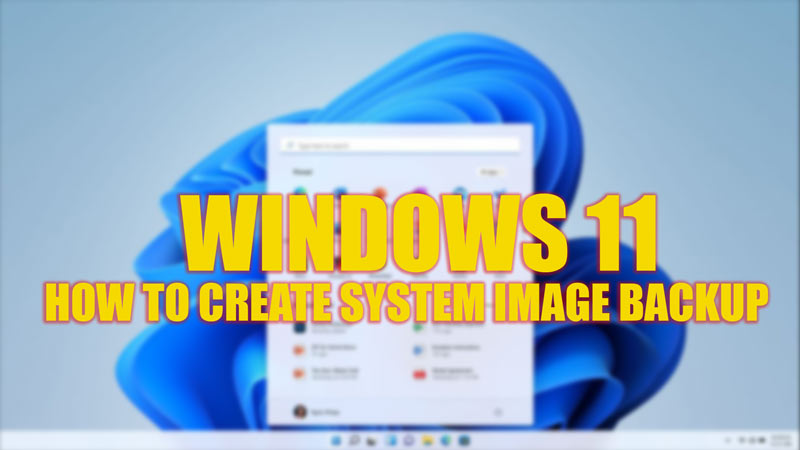Click the power button in Start menu
This screenshot has width=800, height=450.
point(498,412)
